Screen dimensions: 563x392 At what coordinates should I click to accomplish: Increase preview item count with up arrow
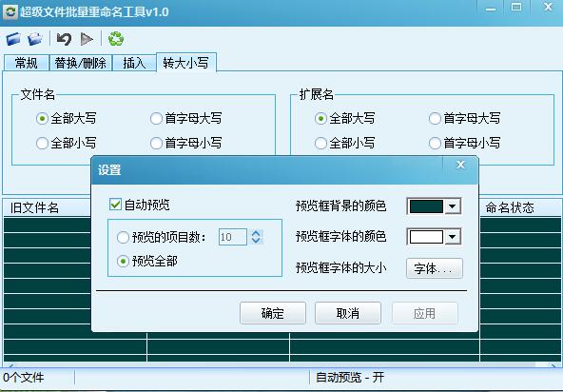pos(256,233)
